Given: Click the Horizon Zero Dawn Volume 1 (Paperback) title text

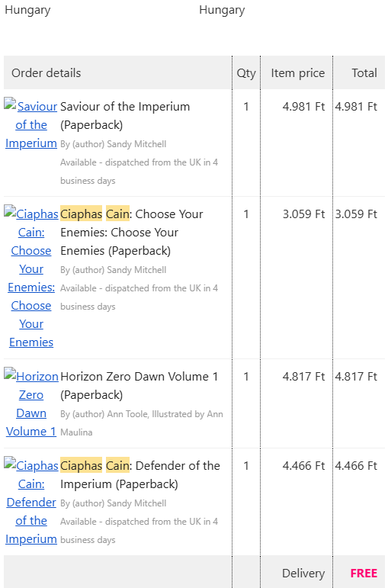Looking at the screenshot, I should click(139, 385).
